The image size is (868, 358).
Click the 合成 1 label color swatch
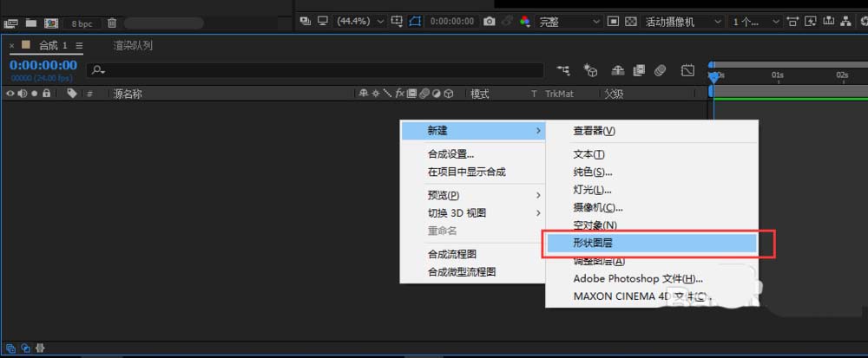point(25,45)
